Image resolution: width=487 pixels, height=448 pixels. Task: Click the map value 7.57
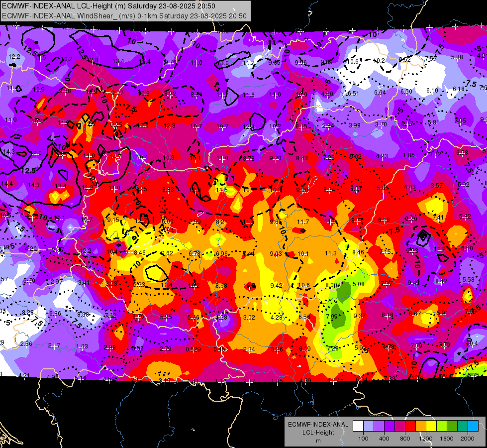pyautogui.click(x=431, y=58)
